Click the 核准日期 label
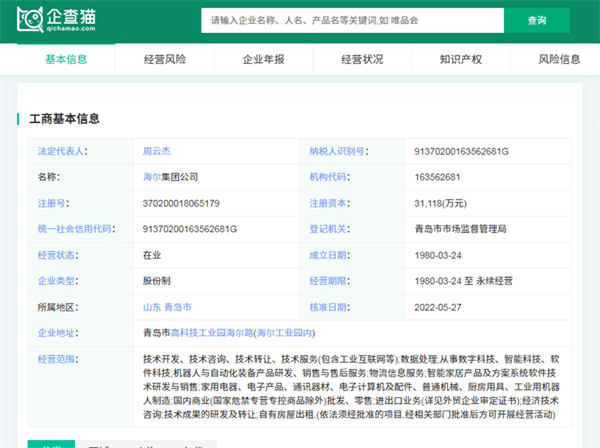 click(x=328, y=307)
